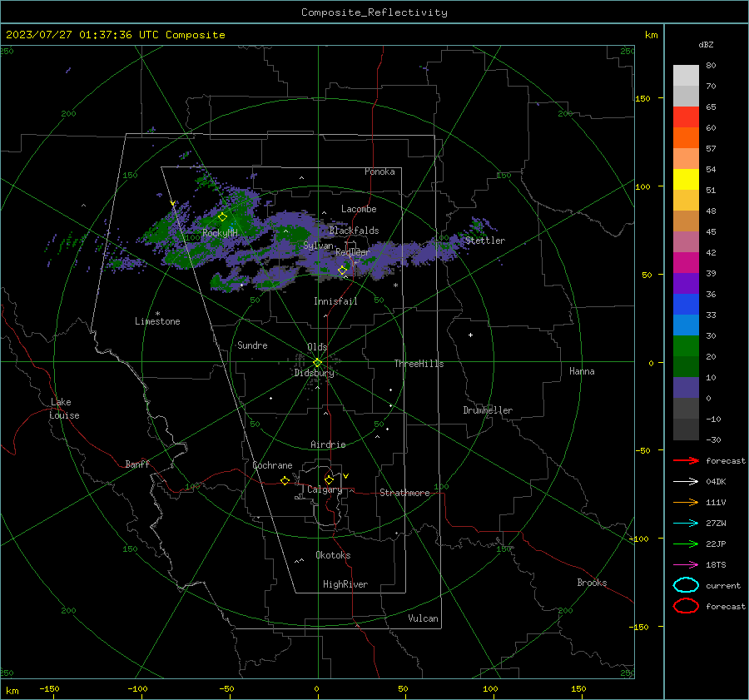Click the 20 dBZ green swatch
The width and height of the screenshot is (749, 700).
pyautogui.click(x=686, y=345)
